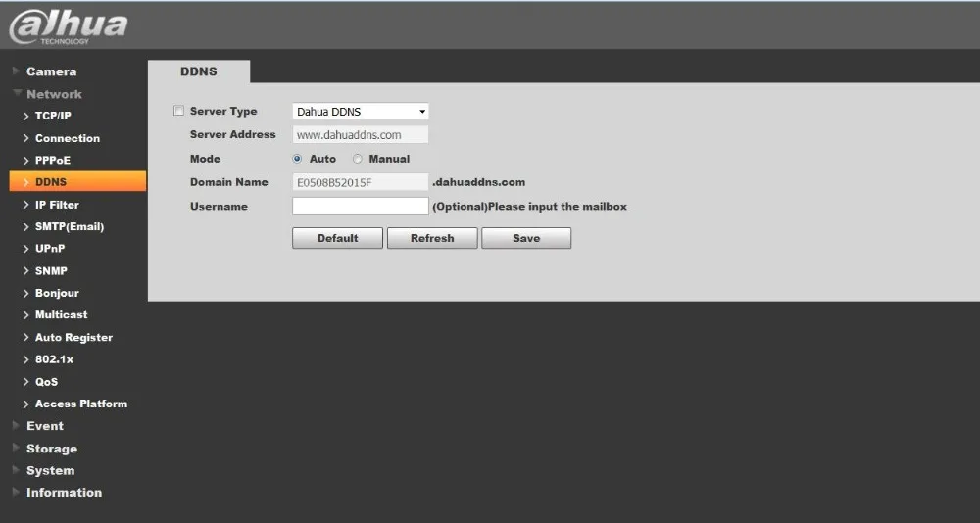Select the Manual mode radio button
The height and width of the screenshot is (523, 980).
pyautogui.click(x=358, y=159)
